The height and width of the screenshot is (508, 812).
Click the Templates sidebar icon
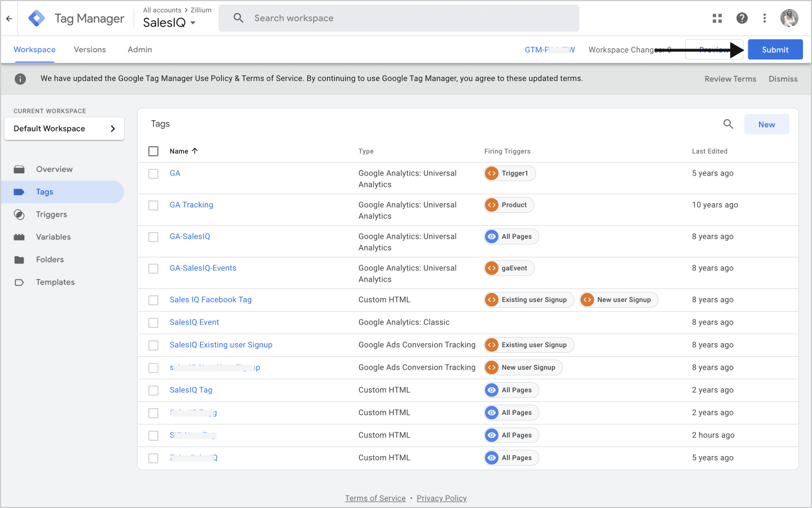tap(19, 282)
